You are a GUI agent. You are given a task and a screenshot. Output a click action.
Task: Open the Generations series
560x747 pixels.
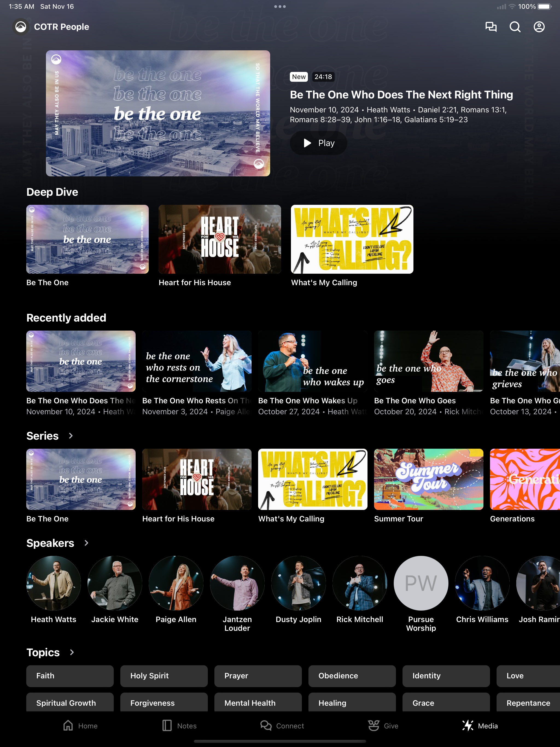point(525,479)
